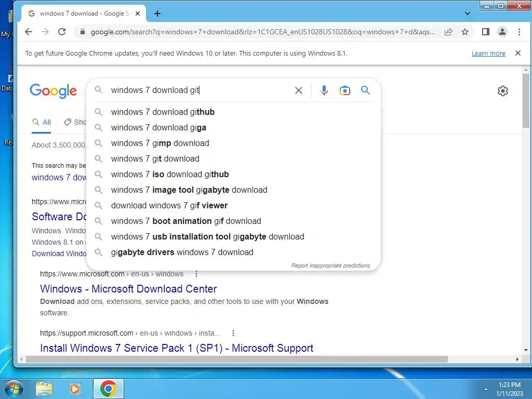The width and height of the screenshot is (532, 399).
Task: Open a new tab with plus button
Action: tap(157, 14)
